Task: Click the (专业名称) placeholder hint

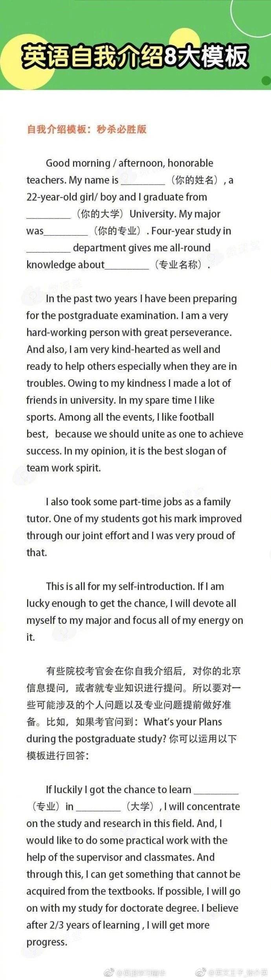Action: [x=178, y=265]
